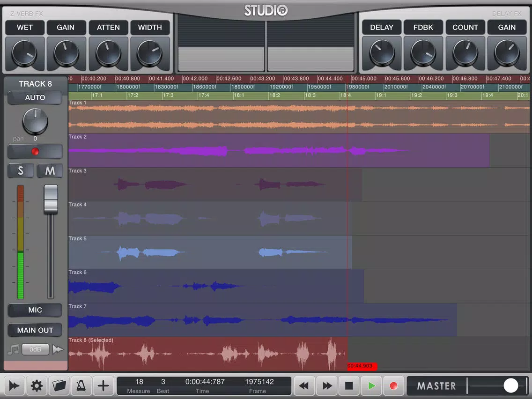The height and width of the screenshot is (399, 532).
Task: Click the Delay FX GAIN label button
Action: coord(507,28)
